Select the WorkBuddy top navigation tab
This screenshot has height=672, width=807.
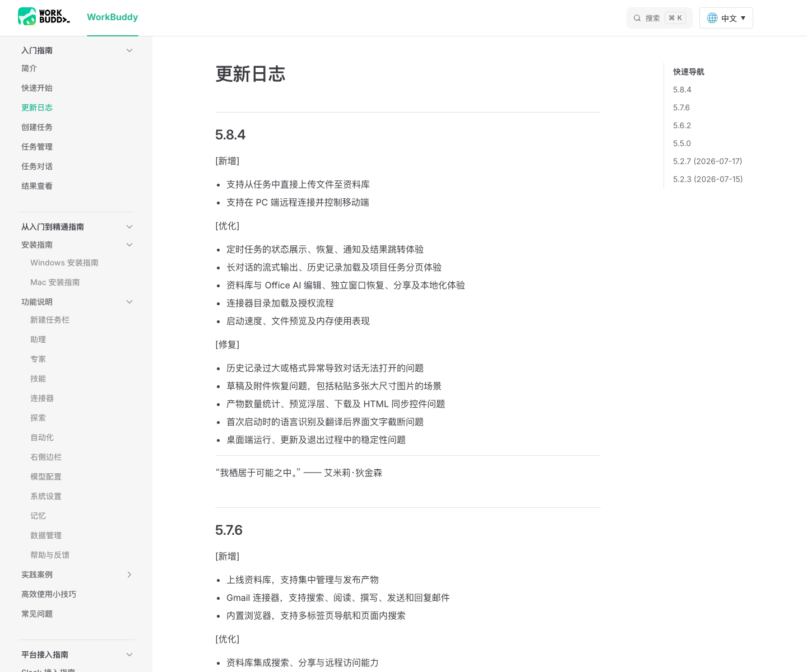pos(112,17)
